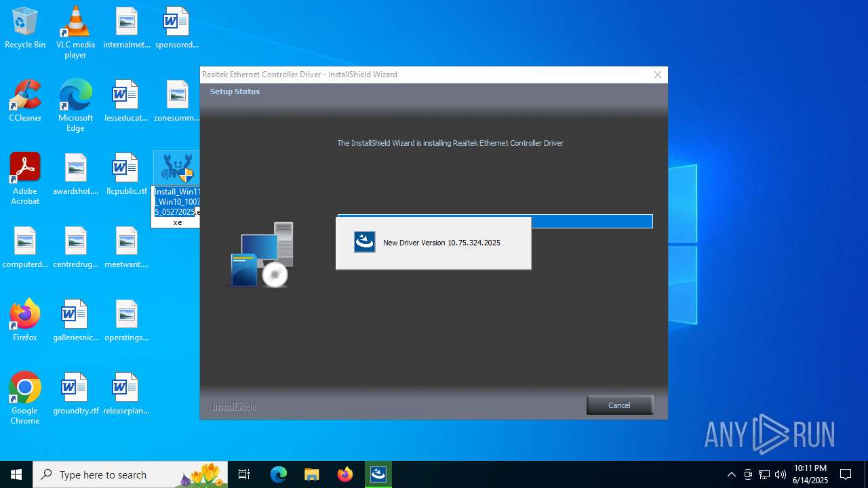The width and height of the screenshot is (868, 488).
Task: Select the internalmet... image file
Action: point(127,28)
